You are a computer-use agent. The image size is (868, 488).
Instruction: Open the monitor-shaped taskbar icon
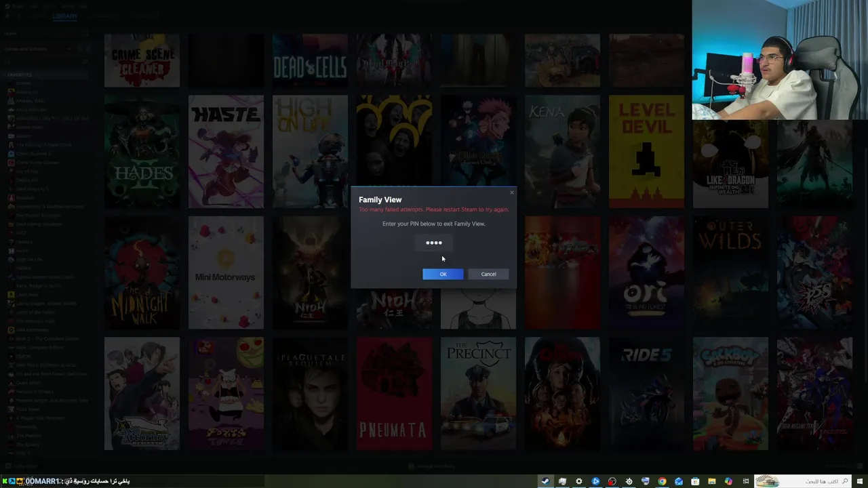pos(645,481)
